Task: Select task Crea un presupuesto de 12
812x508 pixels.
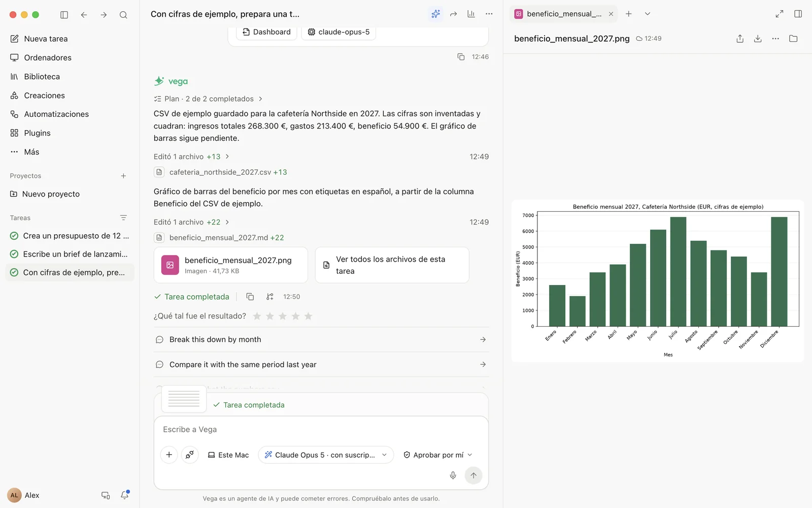Action: point(70,236)
